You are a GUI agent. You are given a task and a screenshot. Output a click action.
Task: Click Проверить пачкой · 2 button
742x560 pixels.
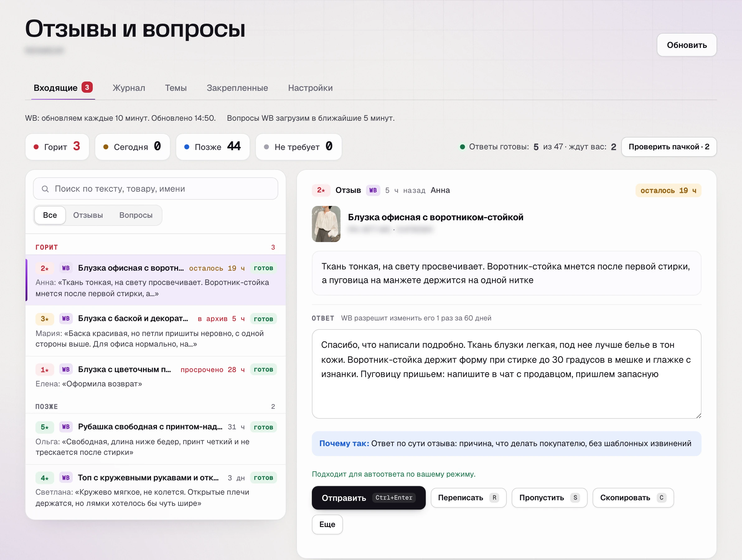click(x=669, y=147)
